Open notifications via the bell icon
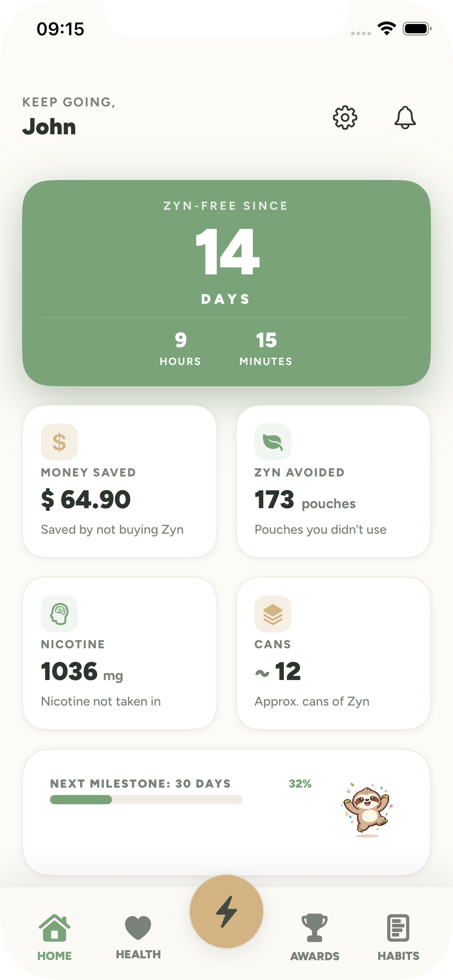 [x=405, y=117]
